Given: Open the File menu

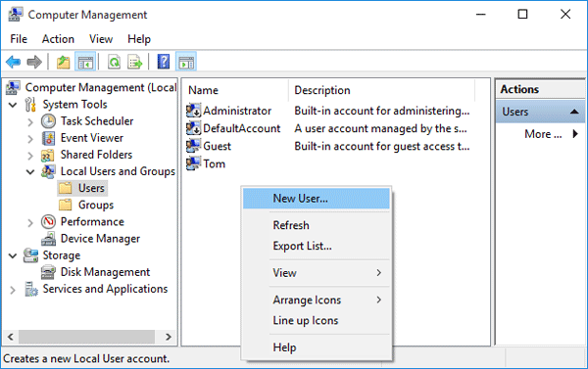Looking at the screenshot, I should (x=19, y=39).
